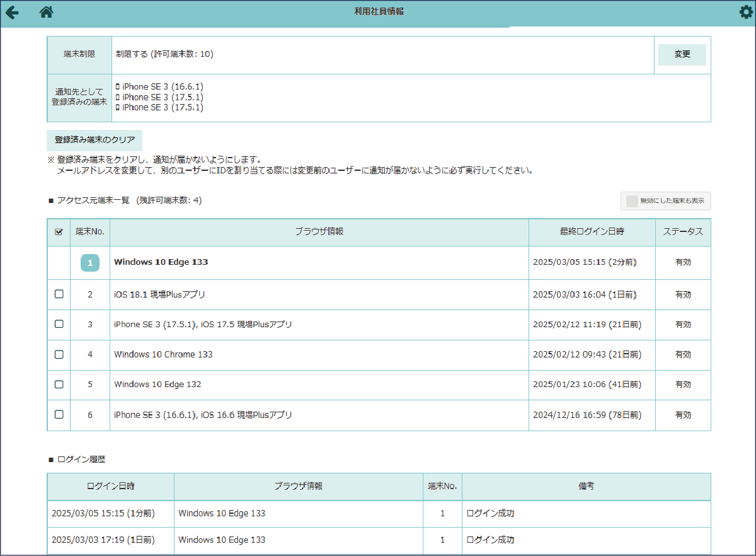The width and height of the screenshot is (756, 556).
Task: Click history entry 2025/03/03 17:19 (1日前)
Action: 103,540
